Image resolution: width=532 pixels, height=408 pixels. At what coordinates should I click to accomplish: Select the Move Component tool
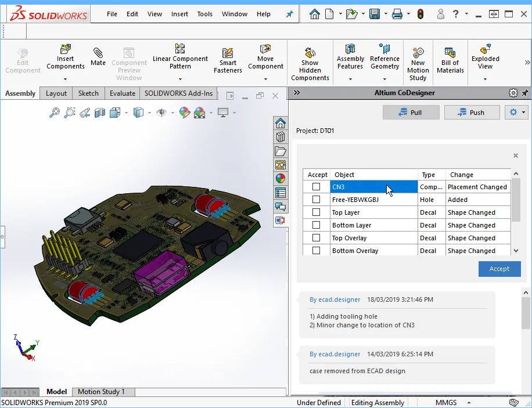tap(265, 57)
